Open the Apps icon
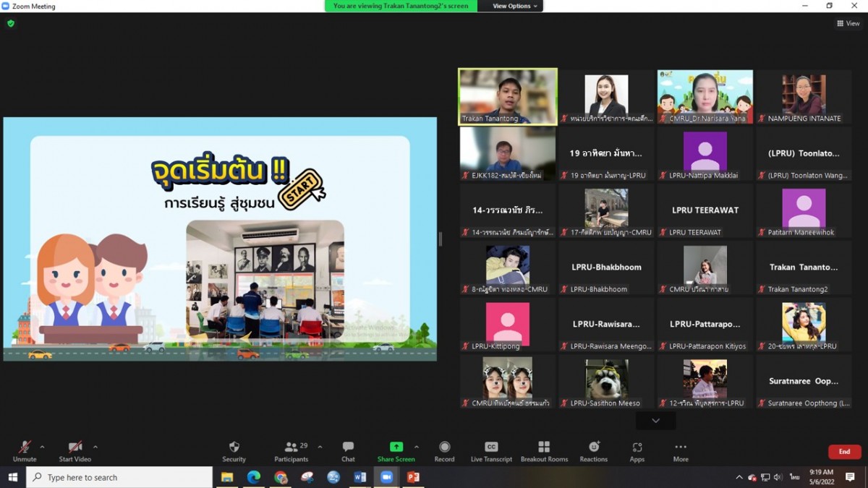 coord(637,448)
